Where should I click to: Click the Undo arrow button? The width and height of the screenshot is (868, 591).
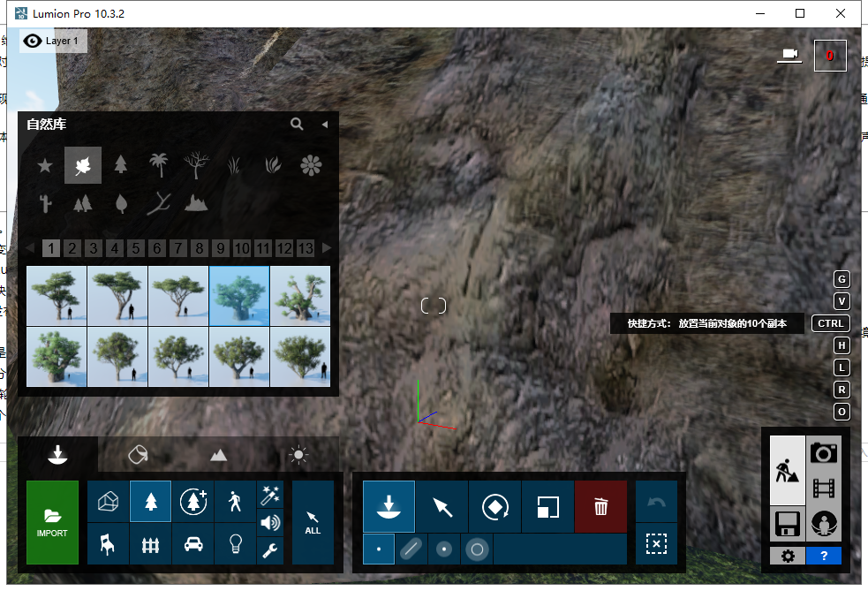(x=657, y=501)
